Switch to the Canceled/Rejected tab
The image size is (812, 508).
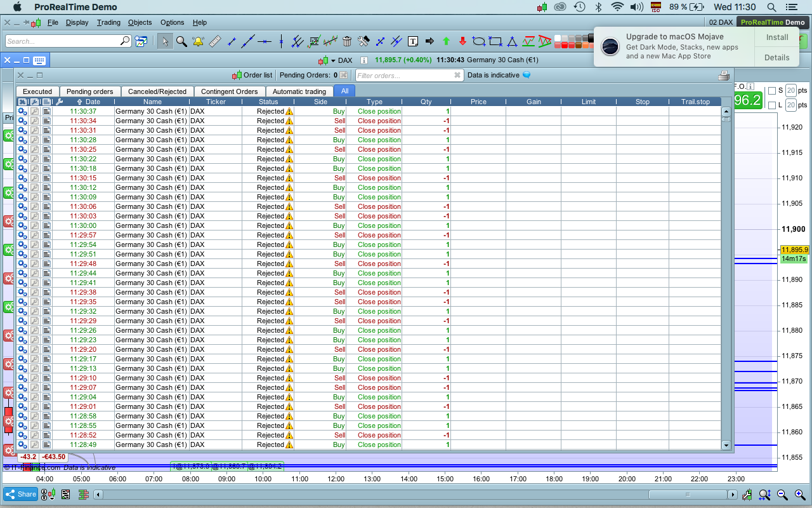[157, 91]
